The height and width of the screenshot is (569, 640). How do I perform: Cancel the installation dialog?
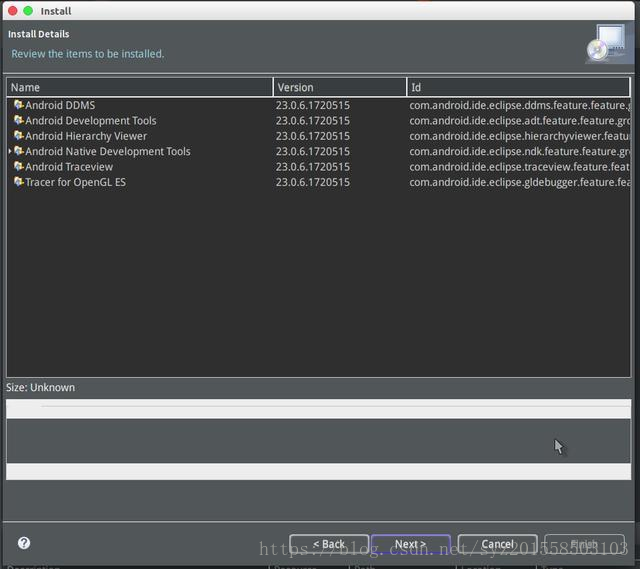click(498, 544)
